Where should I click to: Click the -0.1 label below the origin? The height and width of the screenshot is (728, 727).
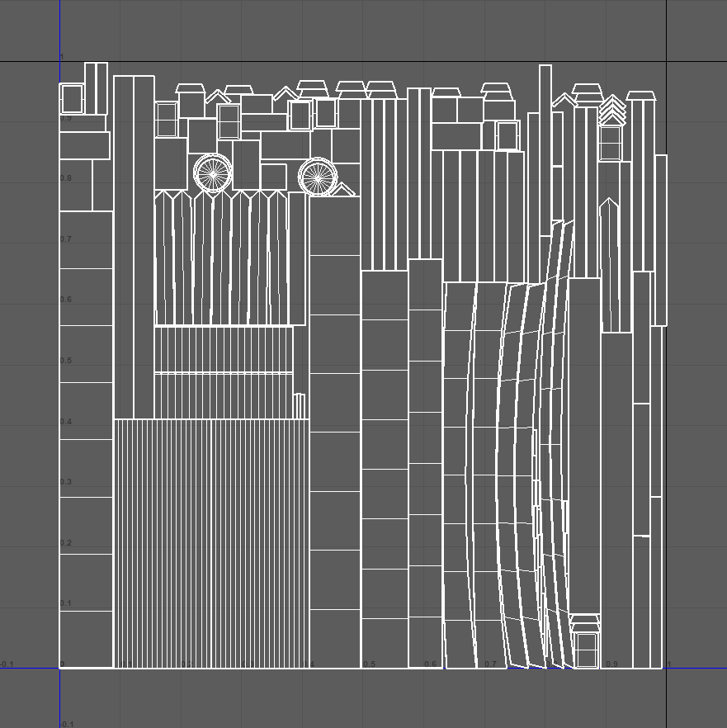coord(67,724)
